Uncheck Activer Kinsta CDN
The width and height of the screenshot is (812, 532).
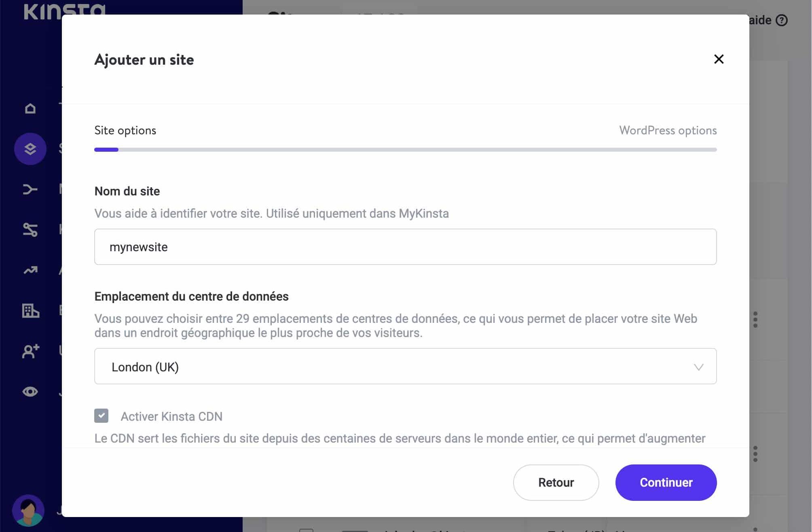(x=102, y=416)
